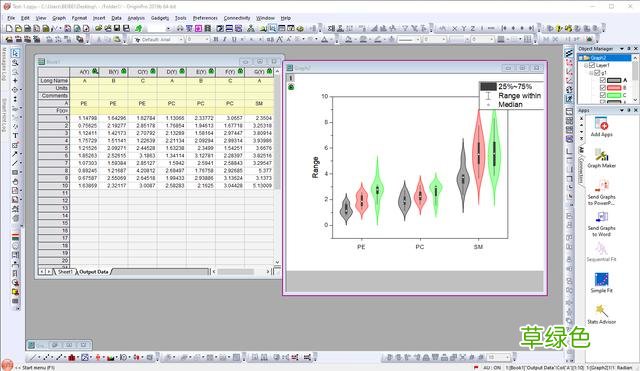Click the New Project toolbar icon

(x=9, y=29)
